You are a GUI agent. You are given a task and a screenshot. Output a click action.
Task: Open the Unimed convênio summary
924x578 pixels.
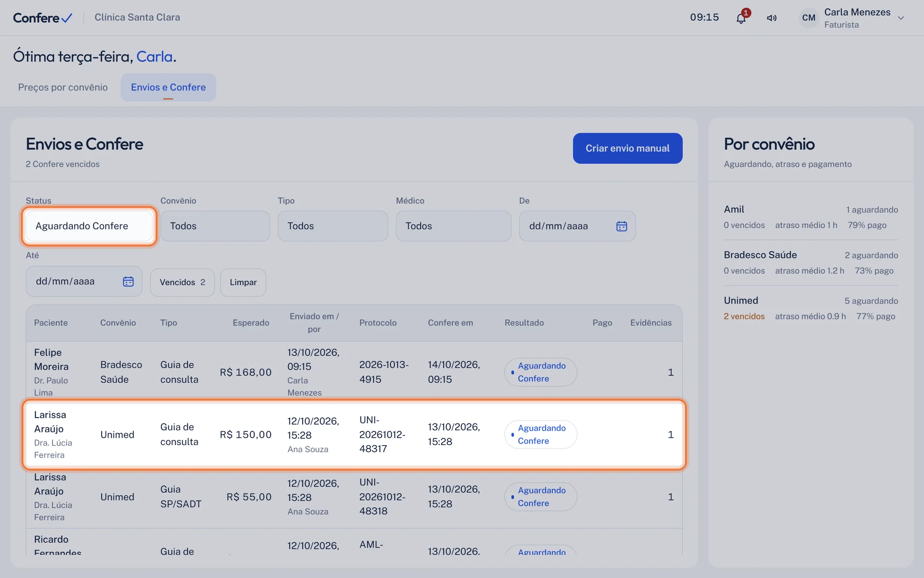pyautogui.click(x=811, y=308)
